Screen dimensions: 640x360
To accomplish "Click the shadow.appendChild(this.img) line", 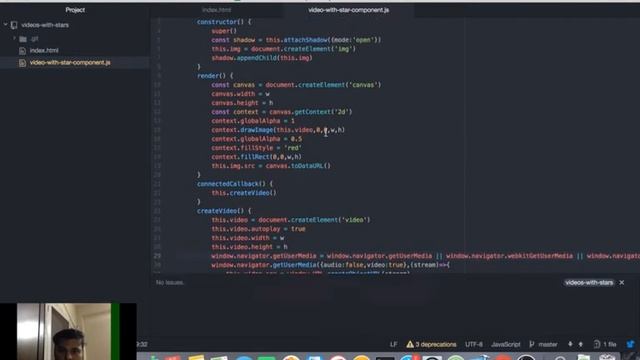I will tap(262, 58).
